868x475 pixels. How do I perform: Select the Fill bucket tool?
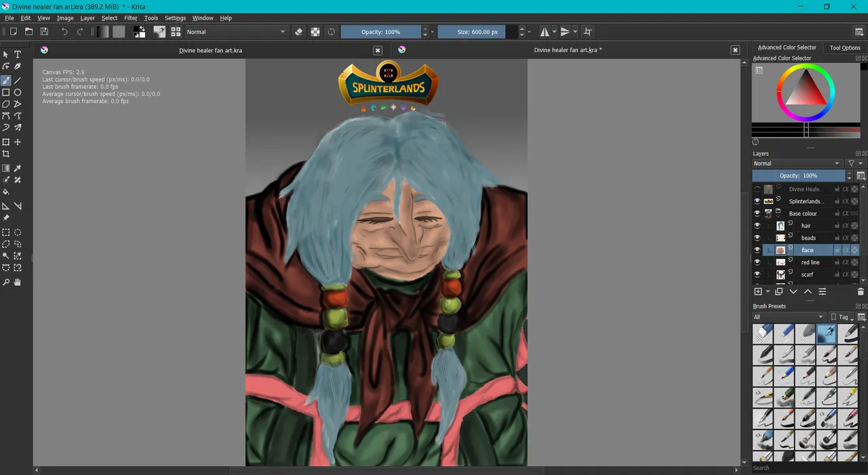click(6, 192)
